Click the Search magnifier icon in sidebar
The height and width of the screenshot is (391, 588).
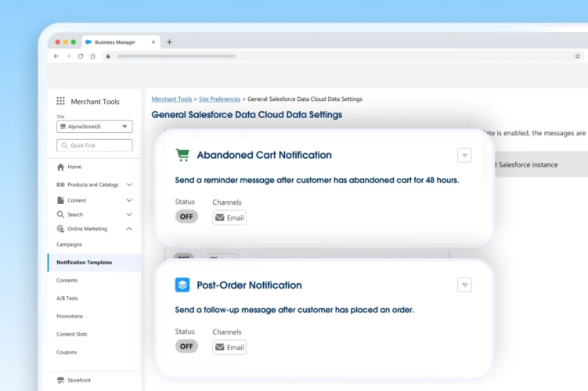click(x=60, y=214)
